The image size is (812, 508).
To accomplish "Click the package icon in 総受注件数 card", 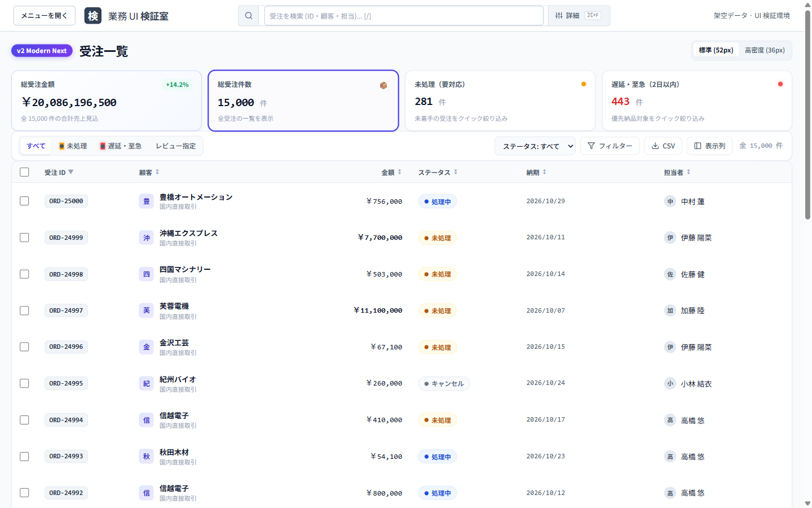I will 383,85.
